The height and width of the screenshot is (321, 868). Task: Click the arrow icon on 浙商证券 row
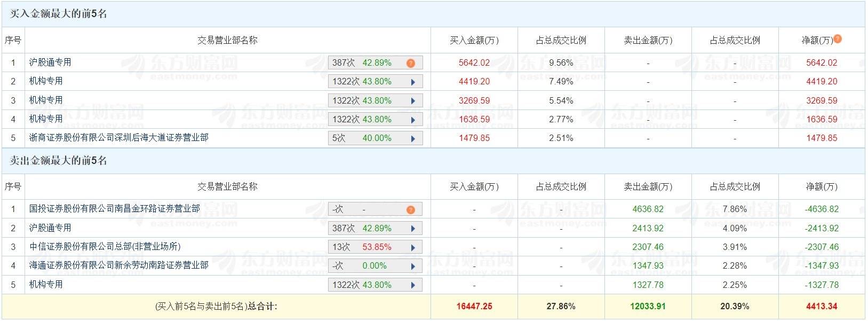click(413, 138)
